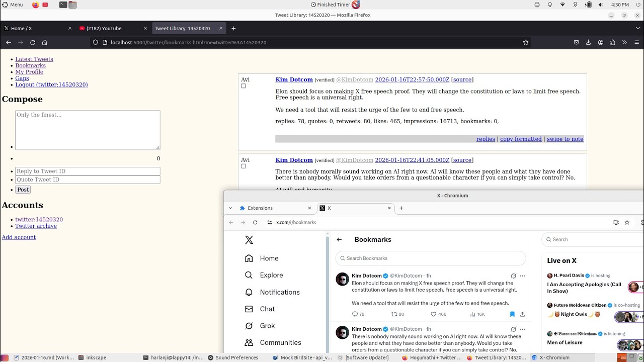This screenshot has height=362, width=644.
Task: Go back using Bookmarks page arrow
Action: pyautogui.click(x=339, y=240)
